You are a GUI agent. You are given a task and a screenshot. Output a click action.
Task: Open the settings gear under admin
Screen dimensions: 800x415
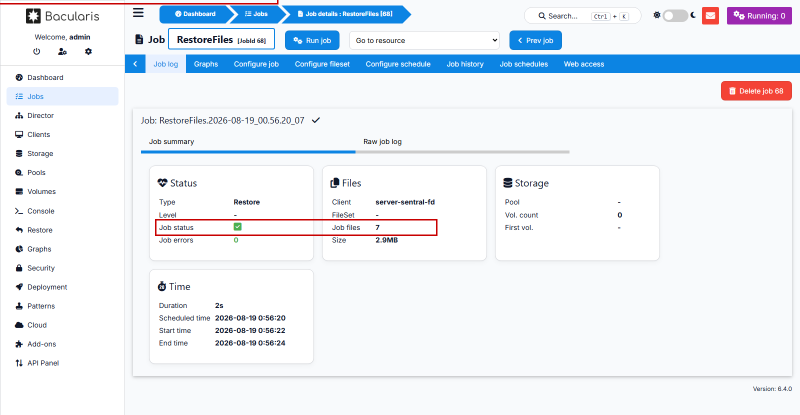tap(88, 52)
